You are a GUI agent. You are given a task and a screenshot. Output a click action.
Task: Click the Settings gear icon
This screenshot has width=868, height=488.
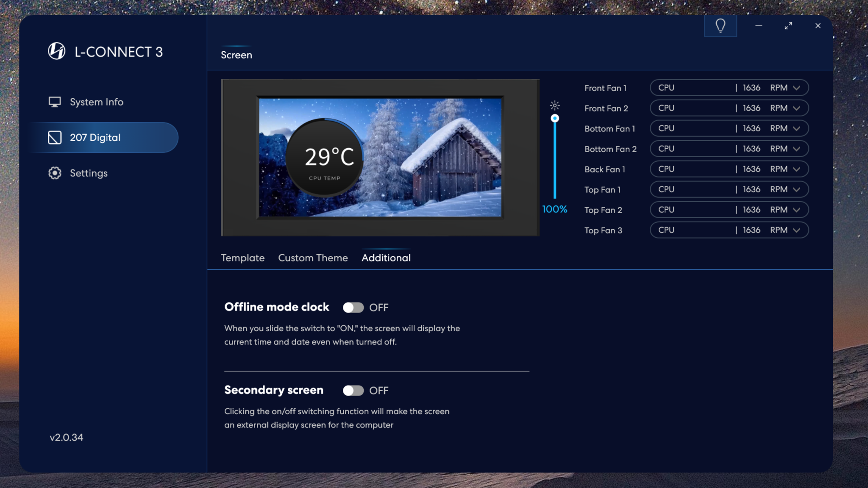pos(55,173)
